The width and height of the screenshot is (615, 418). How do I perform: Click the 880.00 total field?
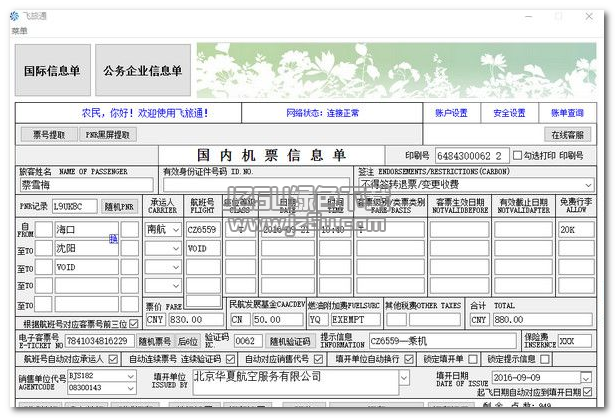(x=542, y=320)
